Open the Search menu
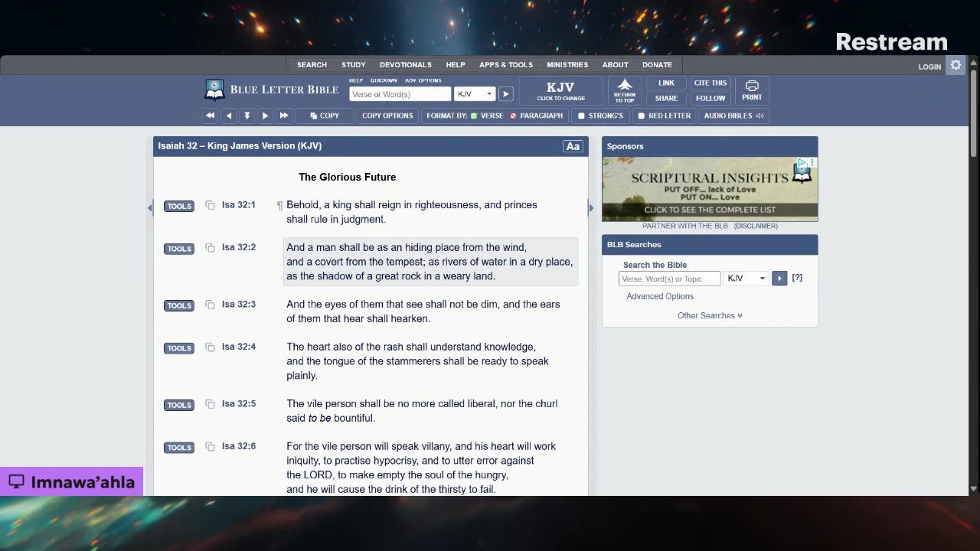Image resolution: width=980 pixels, height=551 pixels. (x=312, y=65)
